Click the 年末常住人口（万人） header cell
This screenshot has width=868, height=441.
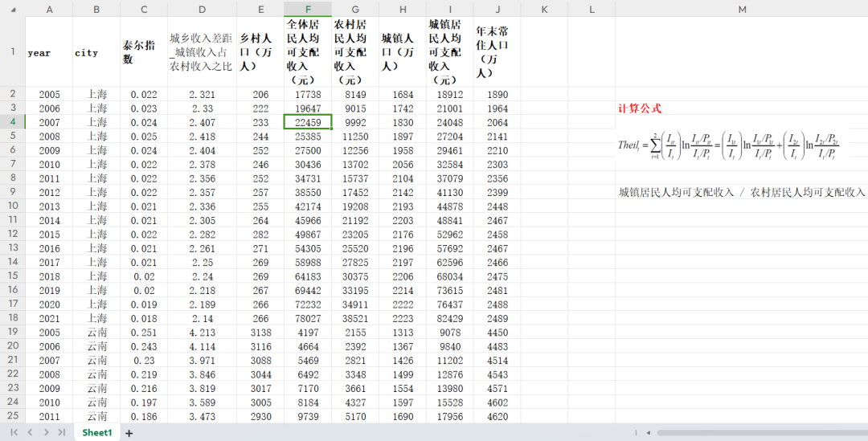[x=497, y=51]
